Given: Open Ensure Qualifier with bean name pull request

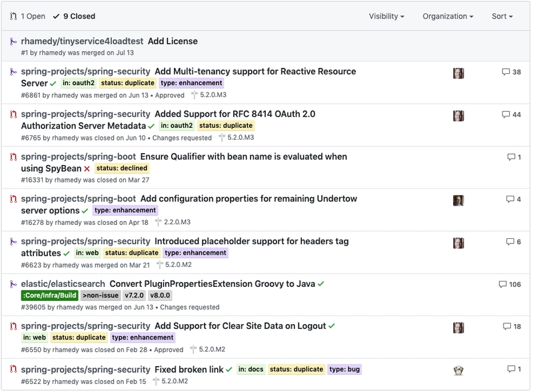Looking at the screenshot, I should 244,156.
